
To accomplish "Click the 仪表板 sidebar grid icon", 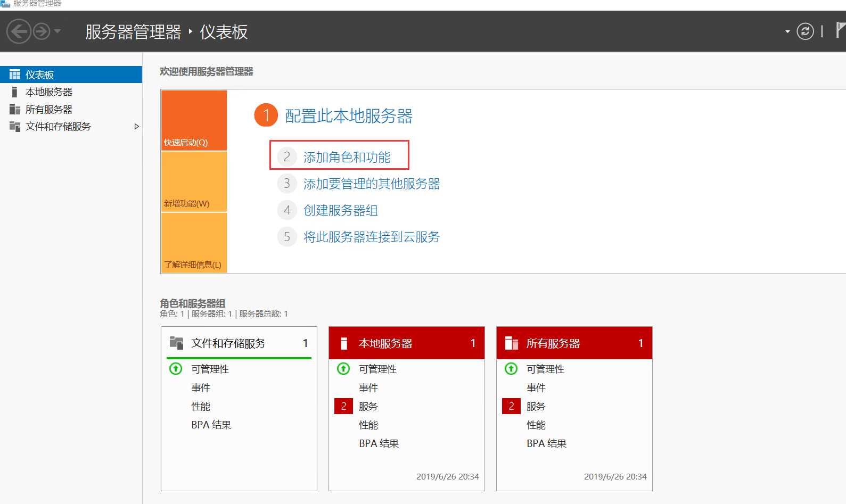I will pyautogui.click(x=15, y=75).
